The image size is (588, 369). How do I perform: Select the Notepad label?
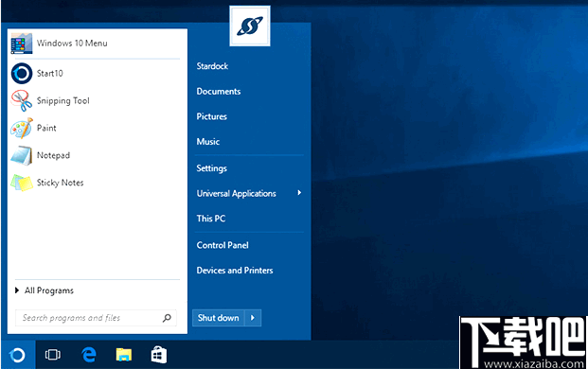click(53, 155)
